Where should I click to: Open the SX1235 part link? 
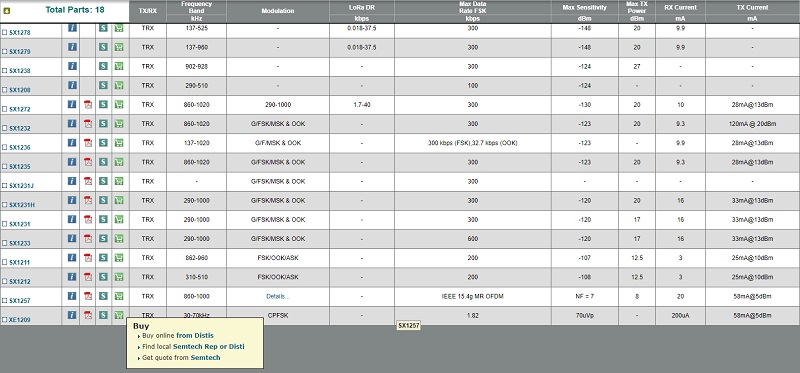pos(20,166)
